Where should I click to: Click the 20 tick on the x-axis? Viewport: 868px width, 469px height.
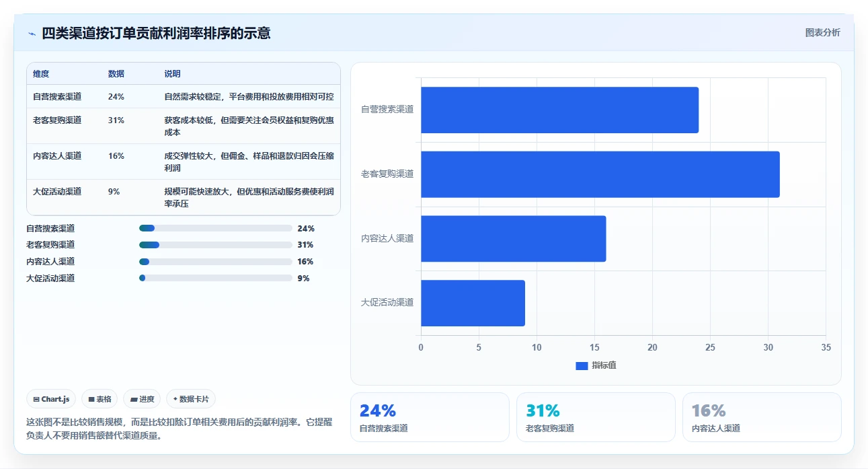click(x=652, y=348)
